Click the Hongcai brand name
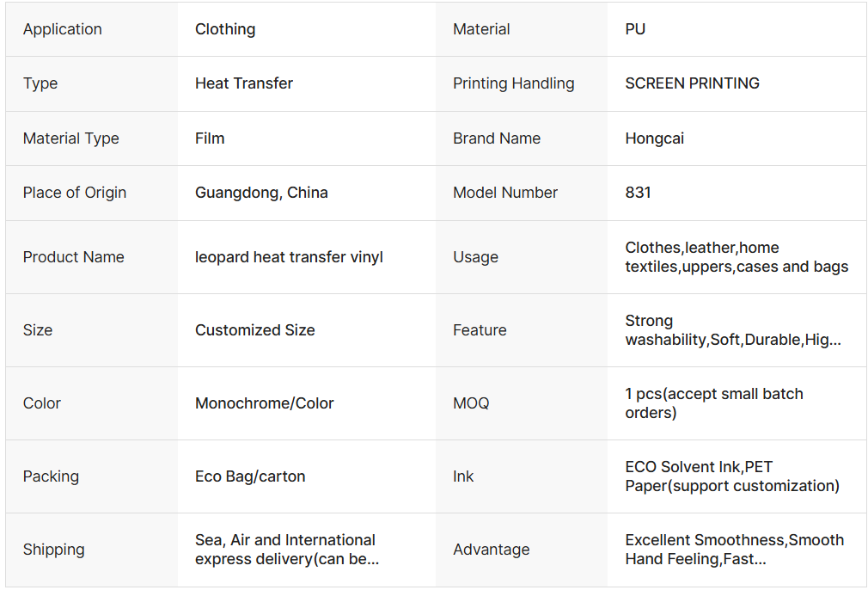Image resolution: width=868 pixels, height=590 pixels. 655,138
